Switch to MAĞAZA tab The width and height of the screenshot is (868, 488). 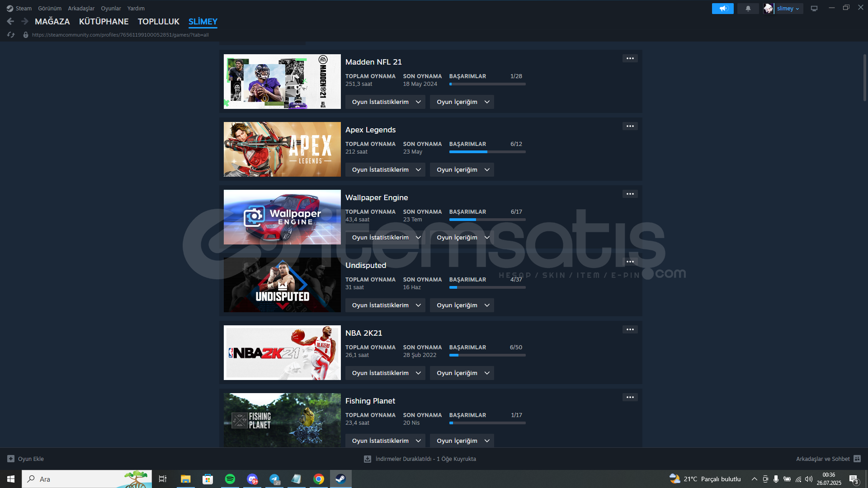click(52, 22)
